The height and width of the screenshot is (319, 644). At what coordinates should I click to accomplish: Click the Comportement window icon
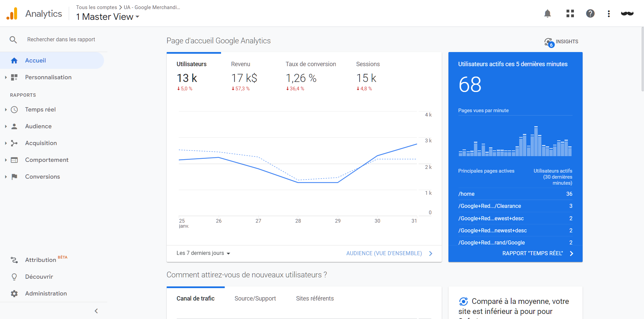14,160
